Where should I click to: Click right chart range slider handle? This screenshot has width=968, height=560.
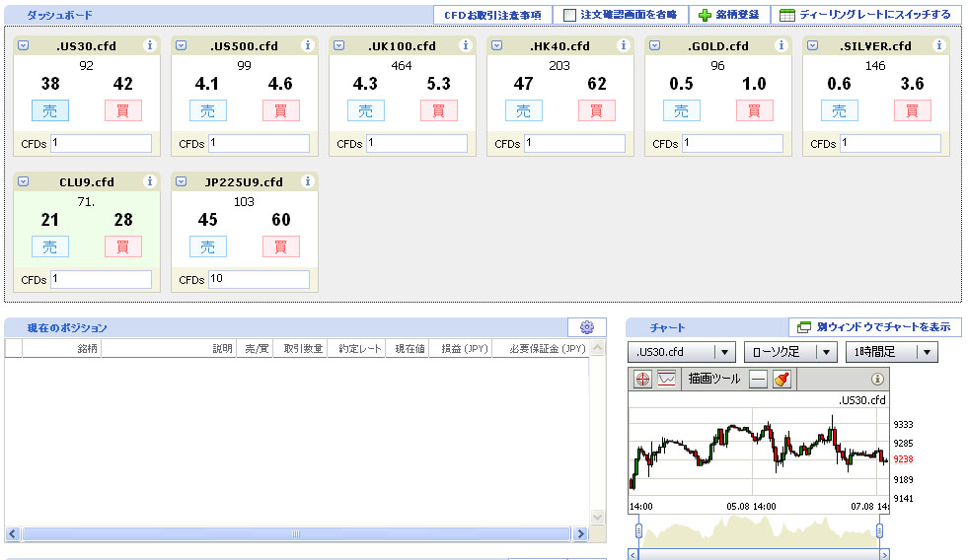880,530
